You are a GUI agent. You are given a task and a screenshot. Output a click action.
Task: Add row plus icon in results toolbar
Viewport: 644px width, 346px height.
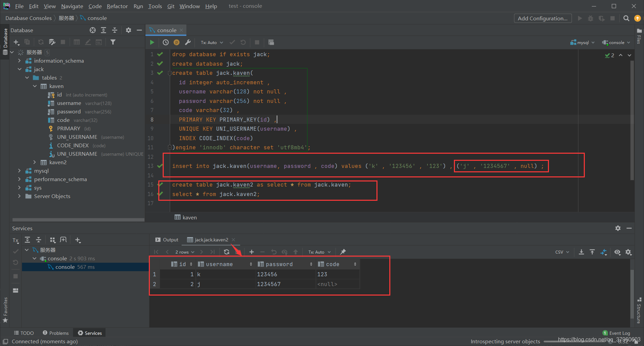pyautogui.click(x=251, y=252)
